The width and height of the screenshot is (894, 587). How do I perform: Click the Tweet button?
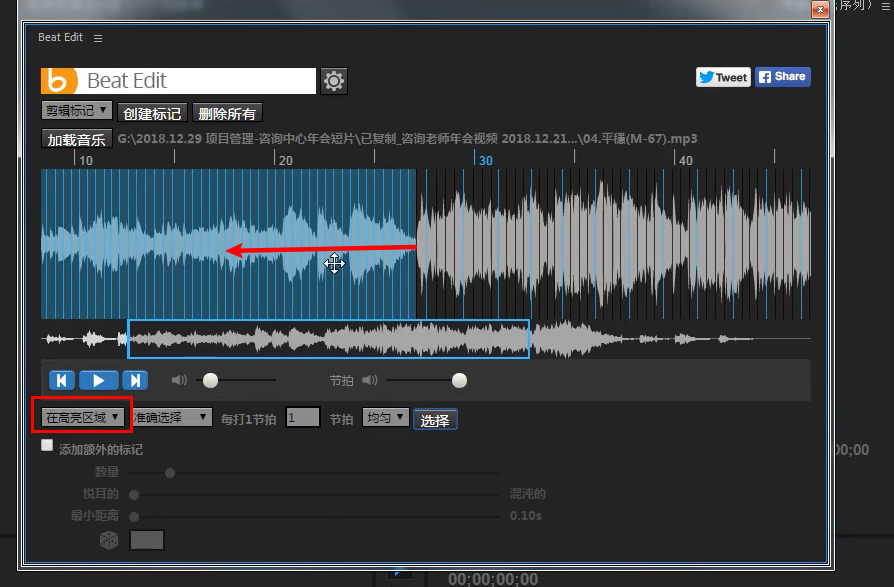click(723, 77)
